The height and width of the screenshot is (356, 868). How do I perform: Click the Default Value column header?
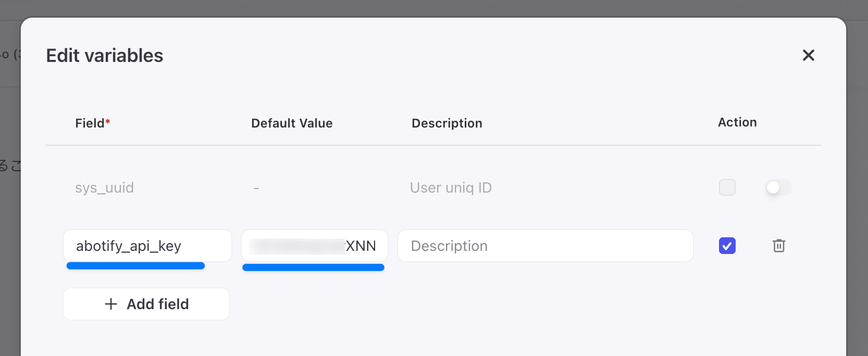(x=292, y=123)
